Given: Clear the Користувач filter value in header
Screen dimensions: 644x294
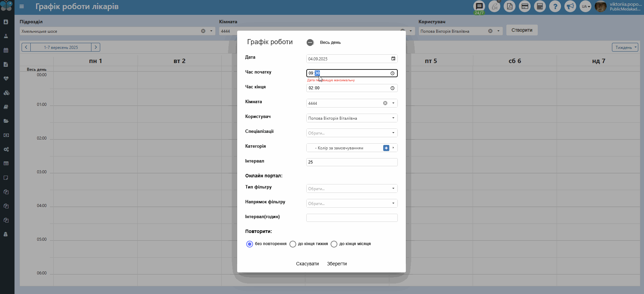Looking at the screenshot, I should click(490, 31).
